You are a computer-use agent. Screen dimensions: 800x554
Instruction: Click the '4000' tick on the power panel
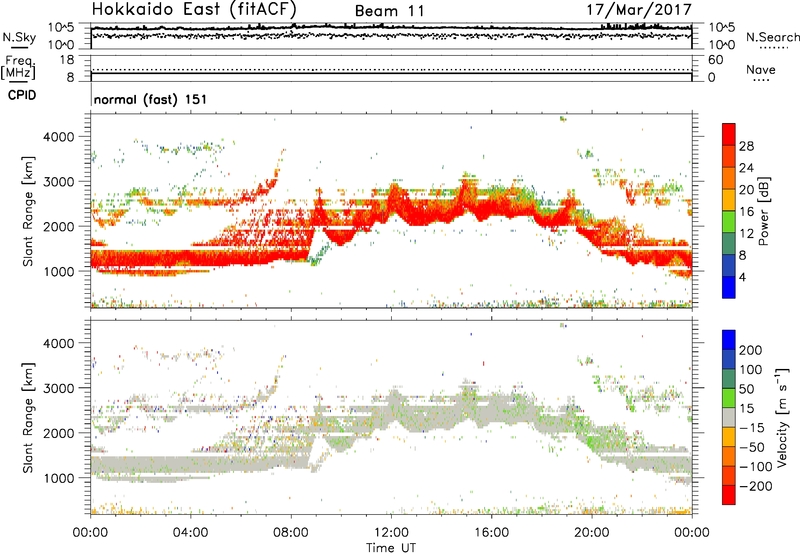point(59,137)
